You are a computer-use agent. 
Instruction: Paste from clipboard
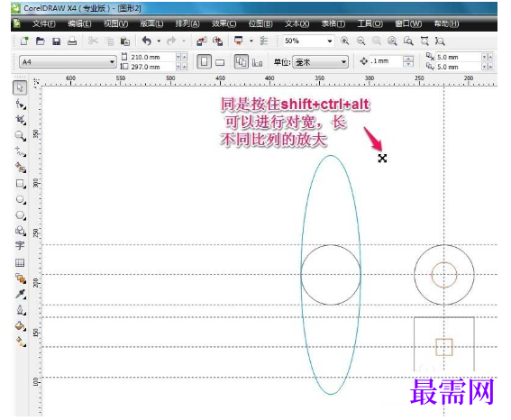[125, 41]
